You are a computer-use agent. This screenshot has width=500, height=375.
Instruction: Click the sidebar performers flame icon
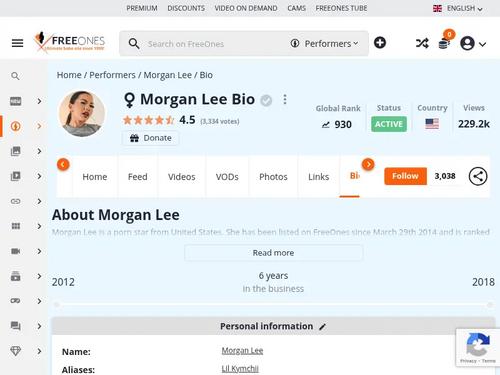(16, 126)
